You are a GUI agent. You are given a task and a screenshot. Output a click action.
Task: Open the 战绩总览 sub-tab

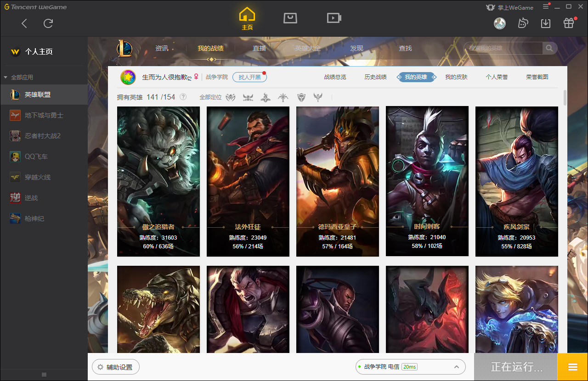[335, 77]
